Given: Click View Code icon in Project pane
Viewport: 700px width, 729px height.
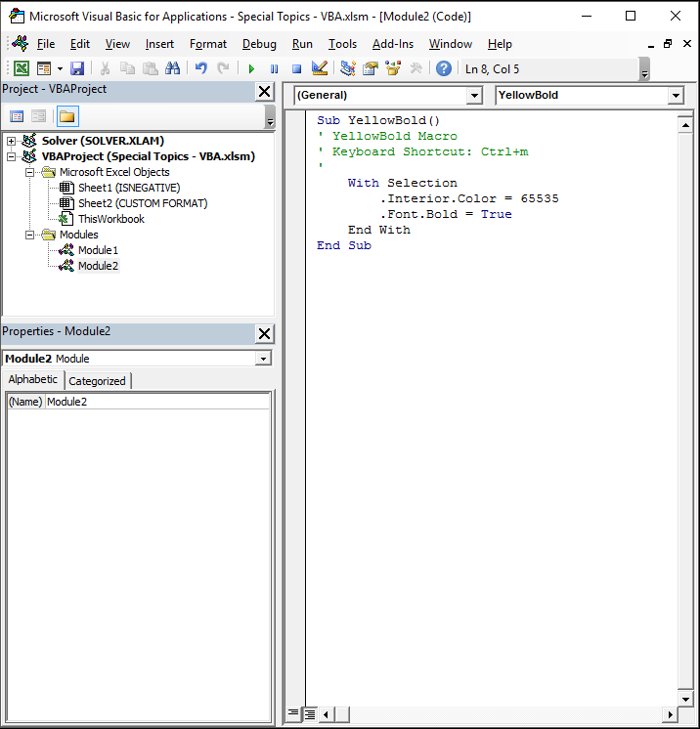Looking at the screenshot, I should pyautogui.click(x=17, y=116).
